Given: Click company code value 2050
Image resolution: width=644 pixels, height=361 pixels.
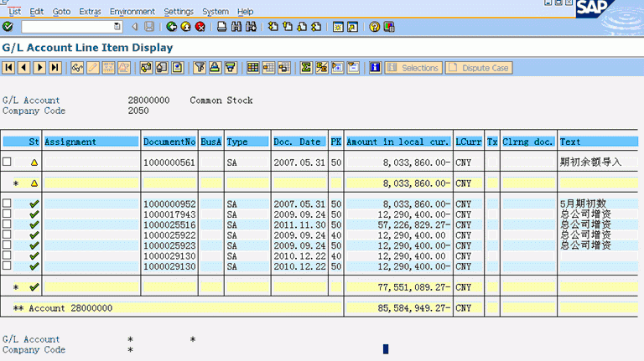Looking at the screenshot, I should (x=138, y=111).
